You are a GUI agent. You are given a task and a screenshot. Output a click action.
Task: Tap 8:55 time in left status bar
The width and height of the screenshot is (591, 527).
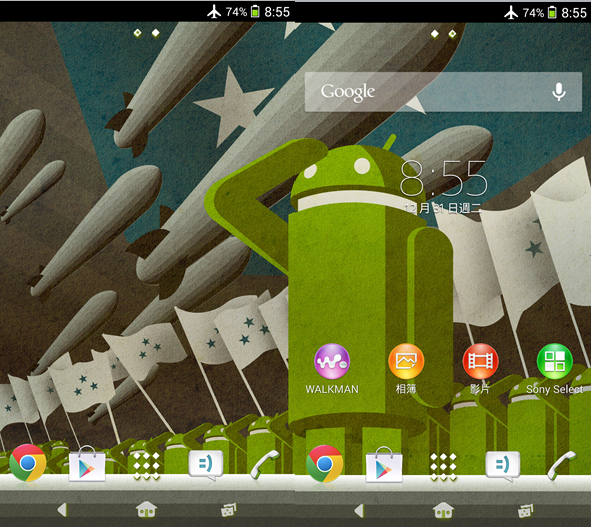[x=277, y=12]
